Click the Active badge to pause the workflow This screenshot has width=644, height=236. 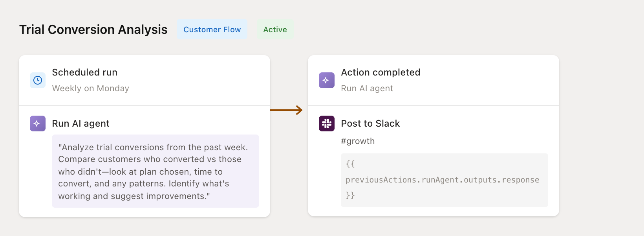tap(274, 29)
